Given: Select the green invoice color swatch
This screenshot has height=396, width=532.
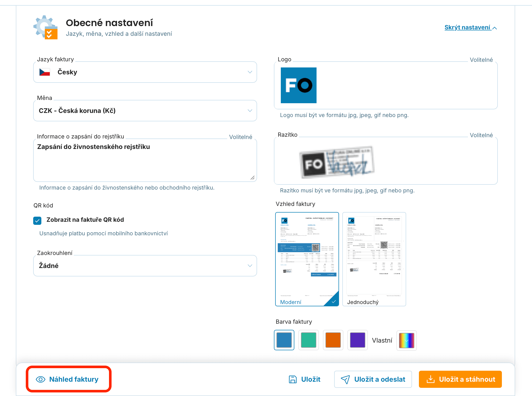Looking at the screenshot, I should pyautogui.click(x=309, y=340).
